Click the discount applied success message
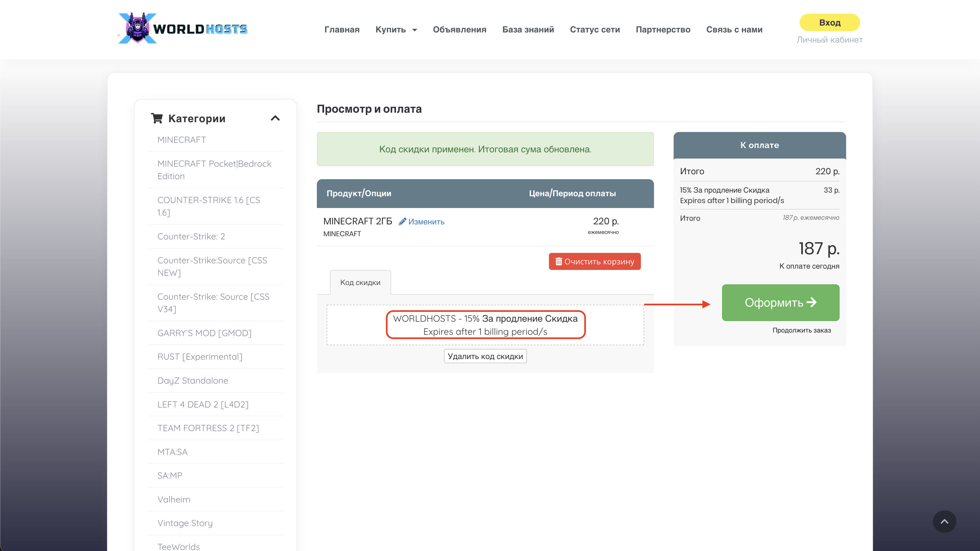The image size is (980, 551). pos(485,149)
